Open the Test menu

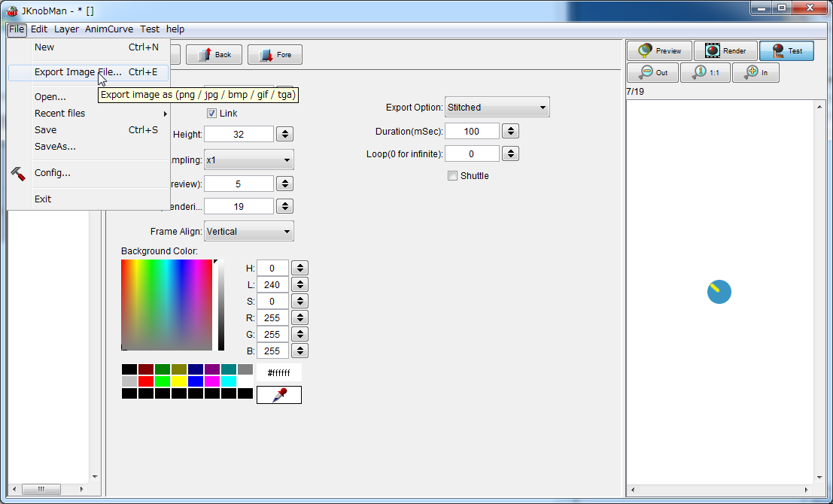coord(150,29)
